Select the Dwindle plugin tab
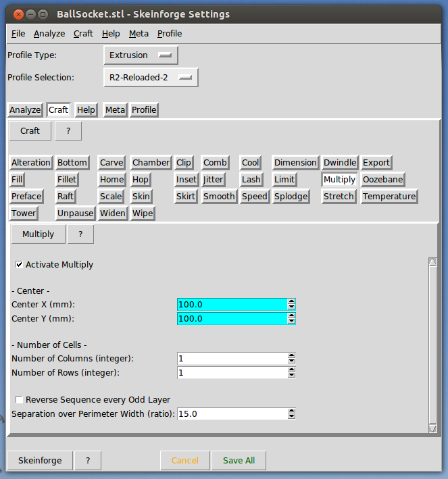Viewport: 448px width, 479px height. [x=340, y=163]
